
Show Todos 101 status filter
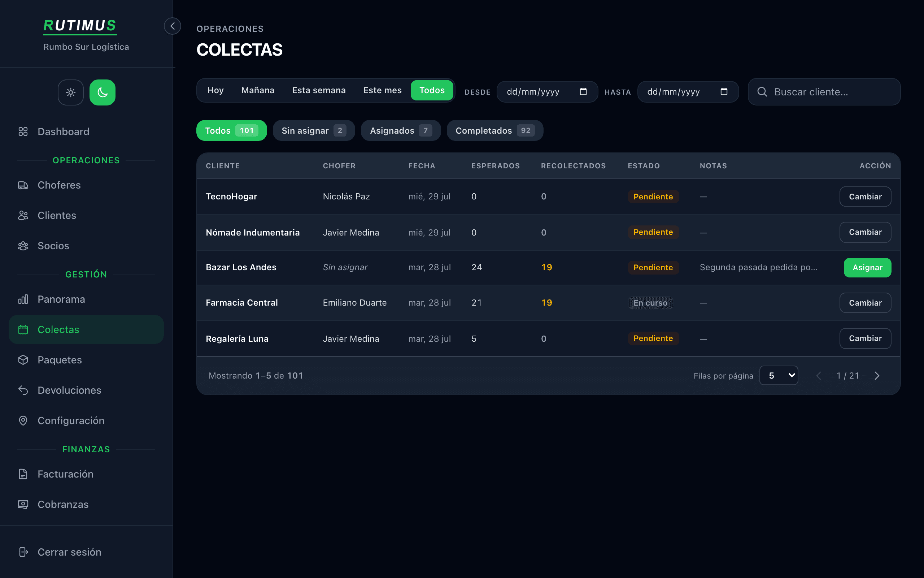click(231, 130)
